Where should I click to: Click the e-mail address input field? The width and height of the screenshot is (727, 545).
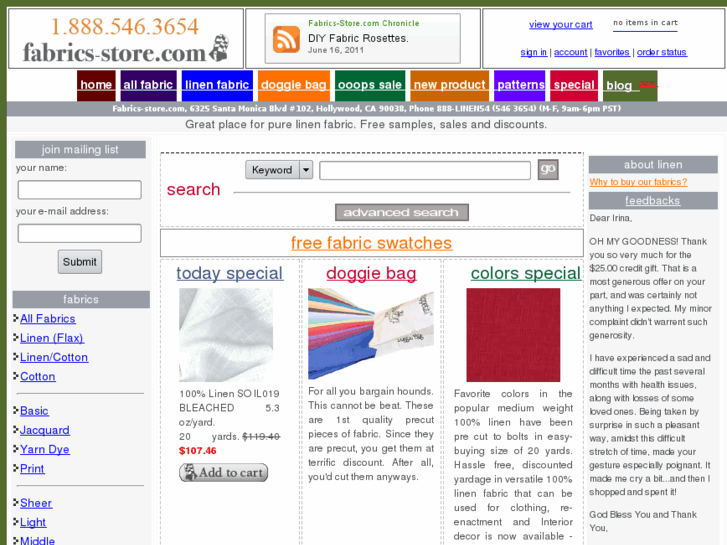[80, 233]
